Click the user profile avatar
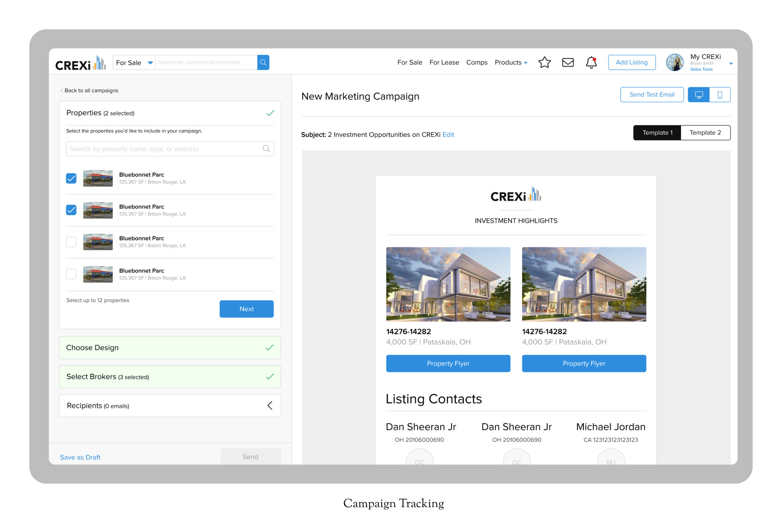 [x=674, y=63]
